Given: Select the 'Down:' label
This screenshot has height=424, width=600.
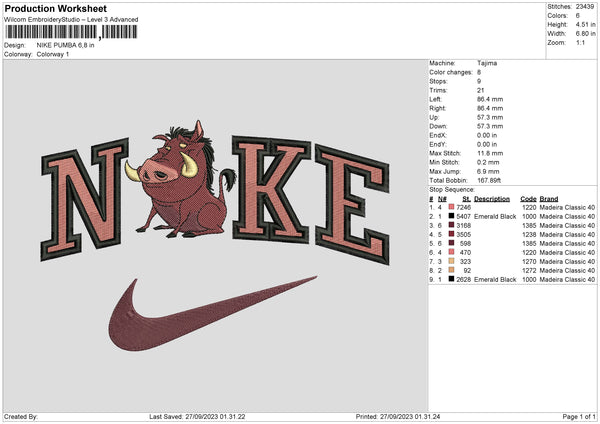Looking at the screenshot, I should click(438, 126).
